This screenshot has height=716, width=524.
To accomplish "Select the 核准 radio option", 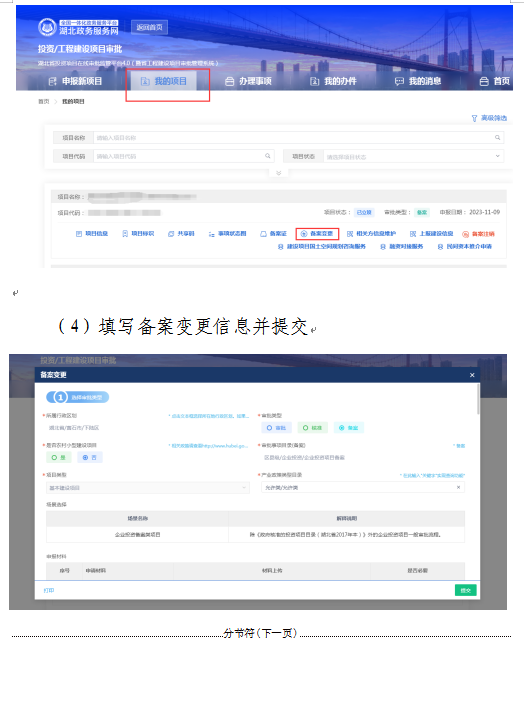I will coord(312,428).
